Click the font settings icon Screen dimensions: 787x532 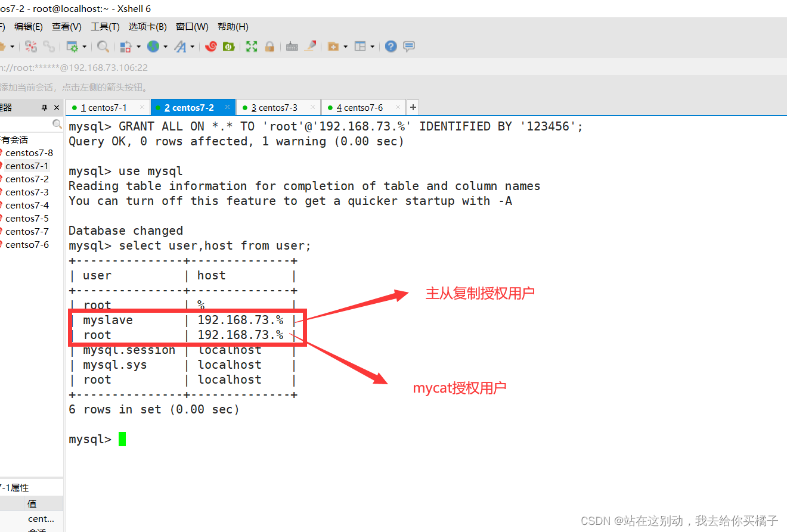coord(180,46)
